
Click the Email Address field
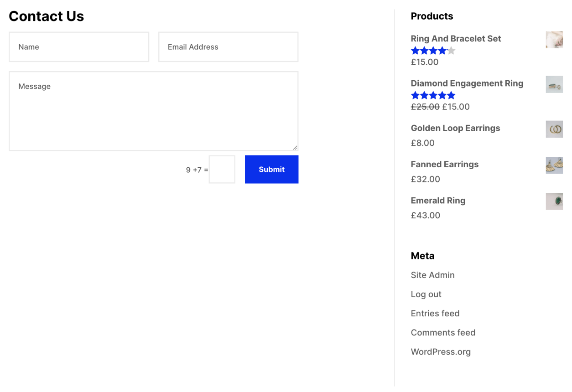point(228,47)
